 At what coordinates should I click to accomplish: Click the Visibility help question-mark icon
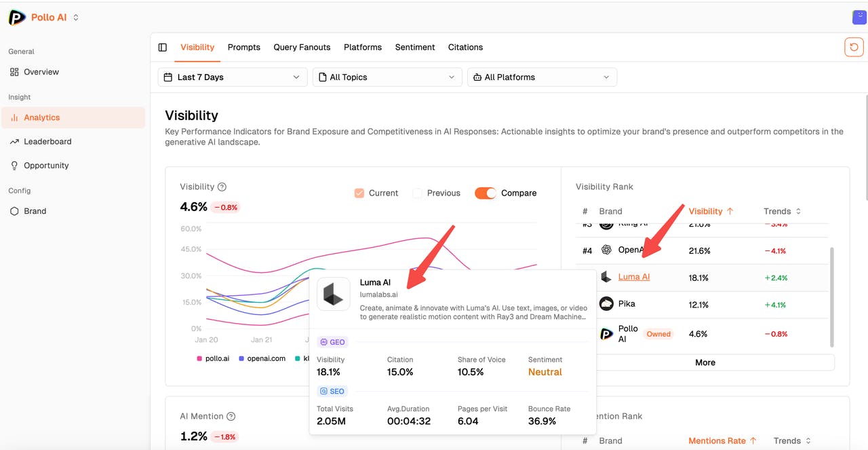click(222, 187)
